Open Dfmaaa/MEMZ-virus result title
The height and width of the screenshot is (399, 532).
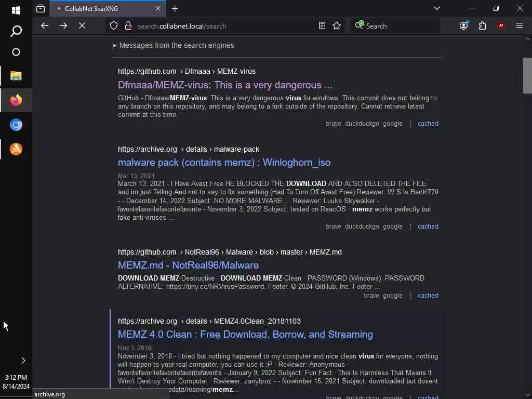pyautogui.click(x=225, y=85)
